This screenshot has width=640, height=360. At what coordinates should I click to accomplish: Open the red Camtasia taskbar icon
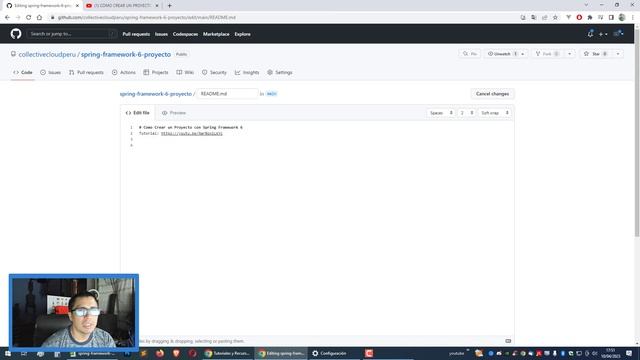click(369, 353)
